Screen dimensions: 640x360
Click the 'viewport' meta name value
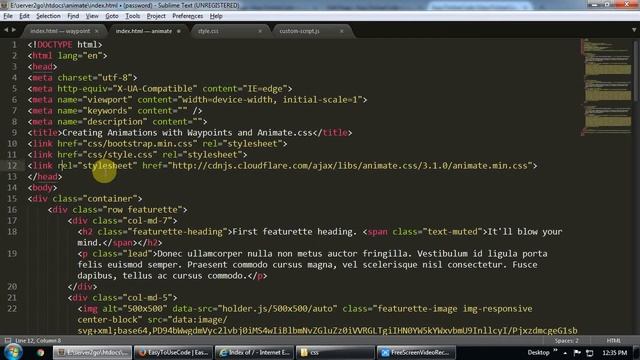107,100
